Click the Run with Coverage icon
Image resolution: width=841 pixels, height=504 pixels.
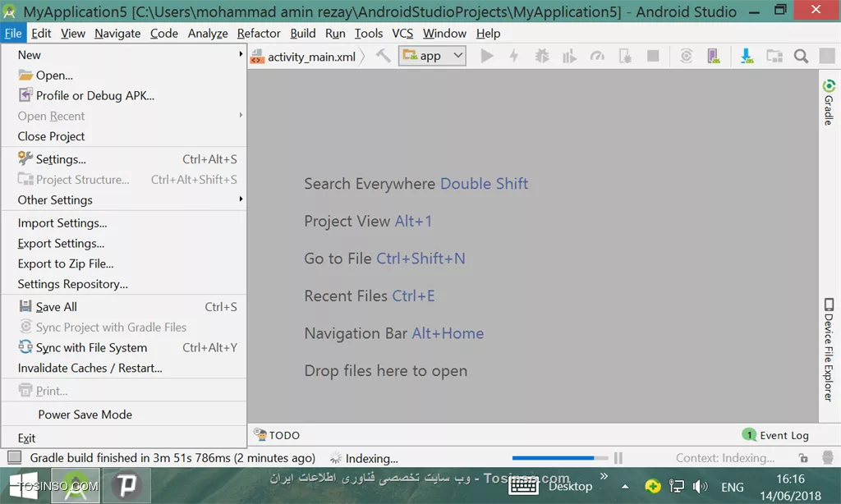tap(569, 56)
